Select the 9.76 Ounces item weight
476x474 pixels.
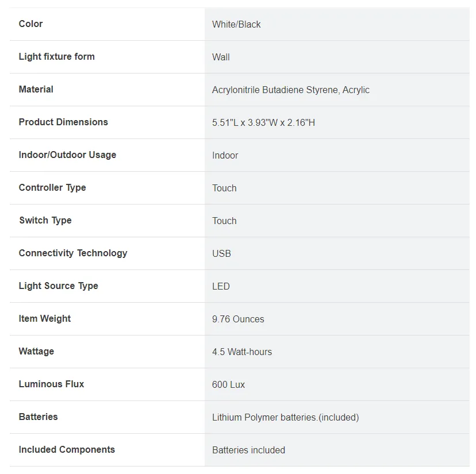pos(238,319)
